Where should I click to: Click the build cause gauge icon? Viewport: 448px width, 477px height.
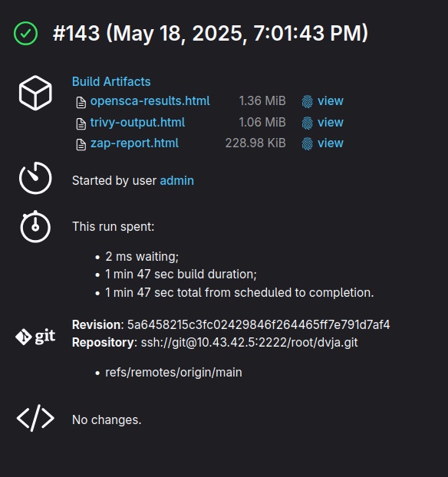(x=35, y=178)
